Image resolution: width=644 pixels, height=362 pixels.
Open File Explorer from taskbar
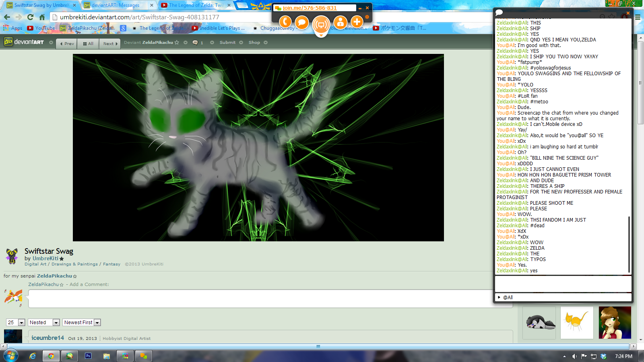107,356
